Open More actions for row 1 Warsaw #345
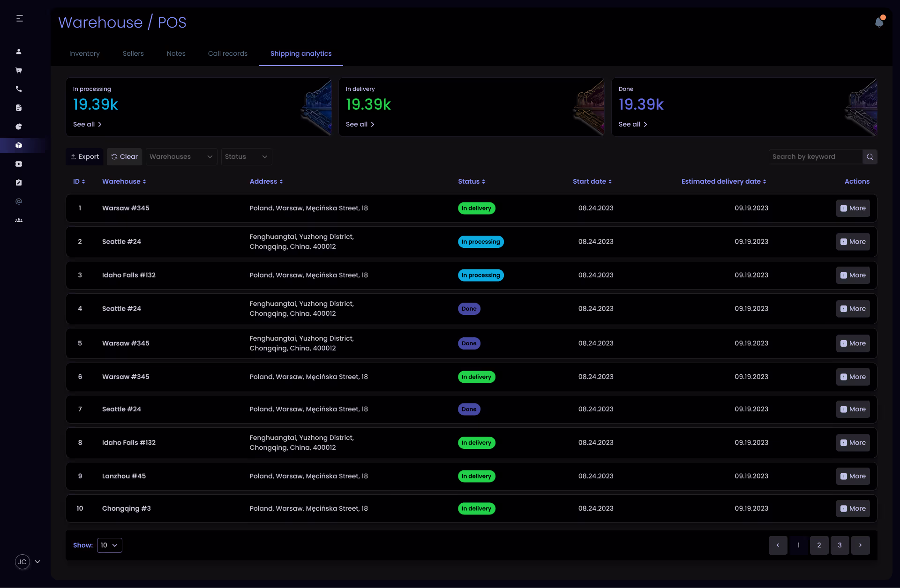900x588 pixels. pos(853,208)
